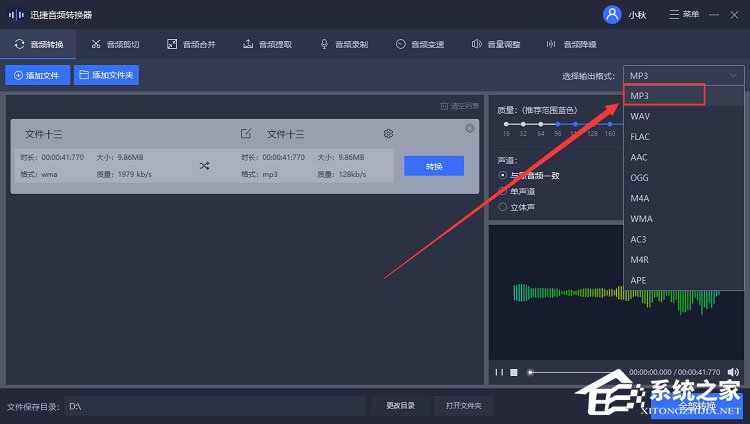Choose WAV in the format list

coord(684,116)
